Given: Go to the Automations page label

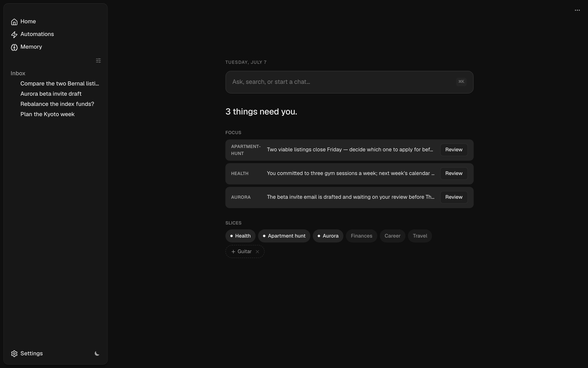Looking at the screenshot, I should coord(37,34).
